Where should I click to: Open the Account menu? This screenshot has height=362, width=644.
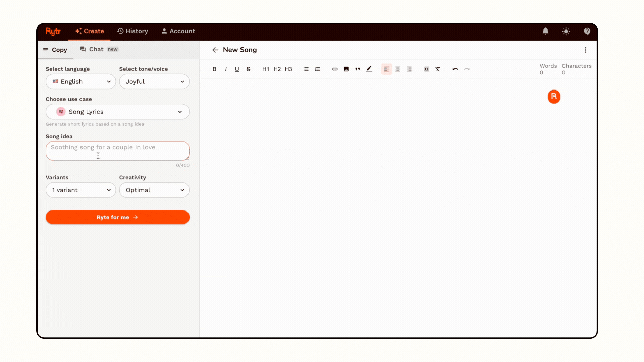point(178,31)
